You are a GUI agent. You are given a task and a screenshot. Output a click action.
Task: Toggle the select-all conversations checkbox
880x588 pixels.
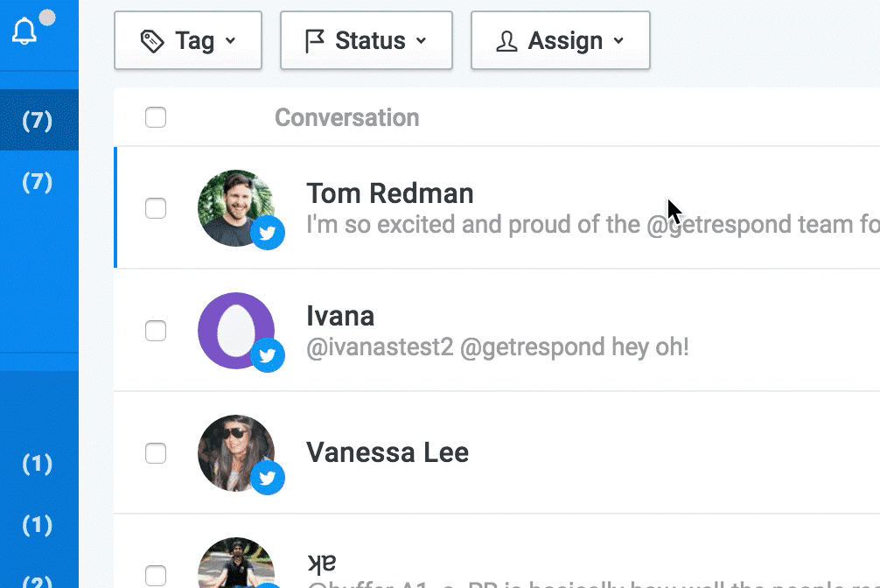(x=156, y=117)
